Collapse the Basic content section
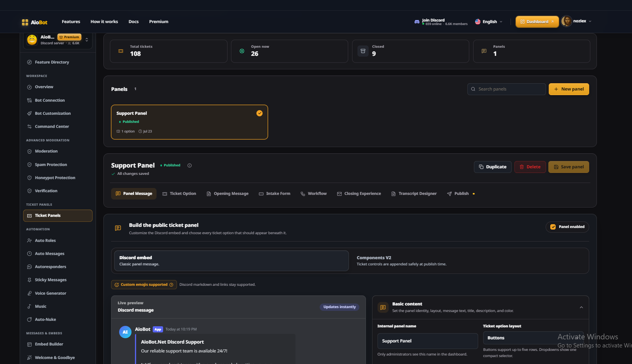 (581, 307)
